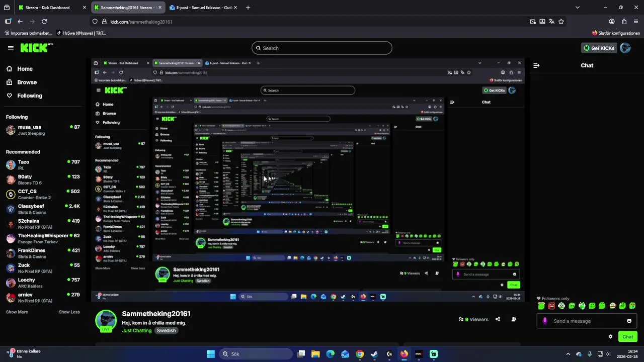Click Show Less in sidebar
644x362 pixels.
(x=69, y=312)
